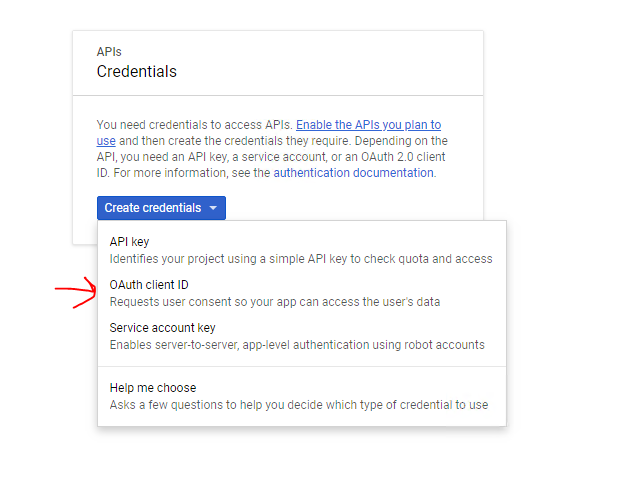Click the Requests user consent description
Screen dimensions: 621x483
(x=275, y=302)
